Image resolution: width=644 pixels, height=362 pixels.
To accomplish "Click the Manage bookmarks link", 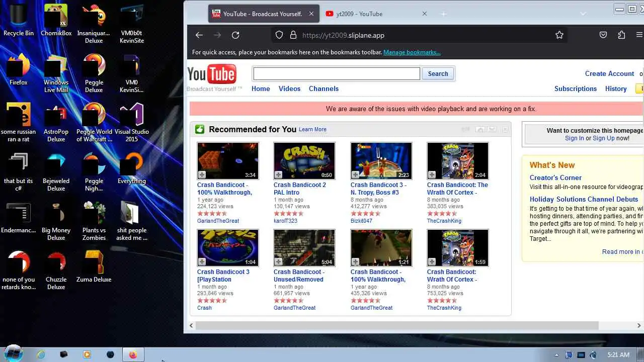I will coord(412,52).
